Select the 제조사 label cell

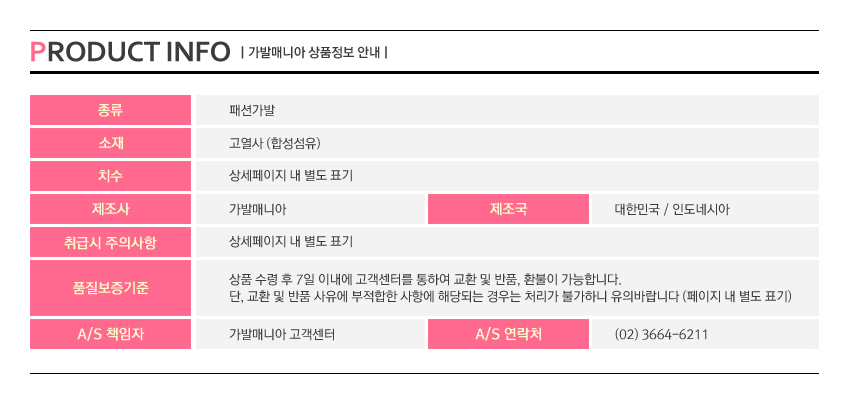(110, 209)
